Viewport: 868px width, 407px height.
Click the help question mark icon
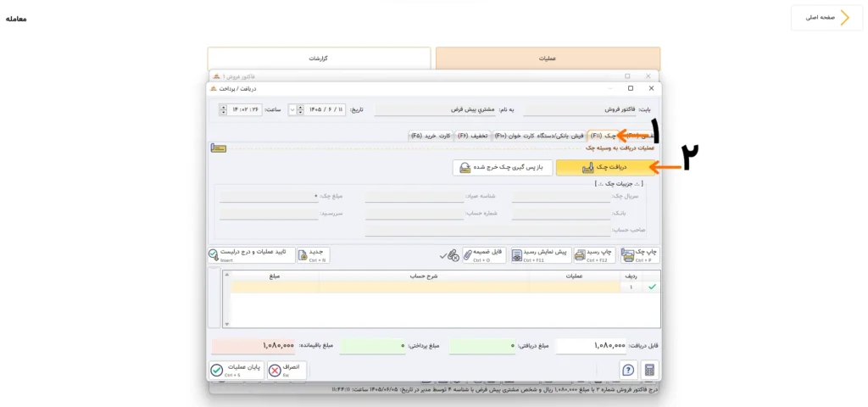point(628,370)
